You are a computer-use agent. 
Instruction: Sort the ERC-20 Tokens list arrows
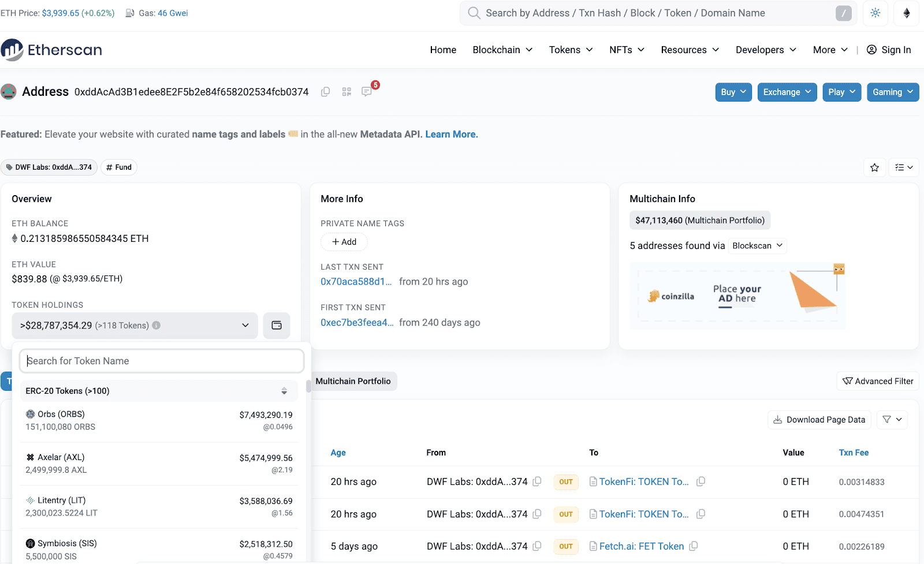284,391
